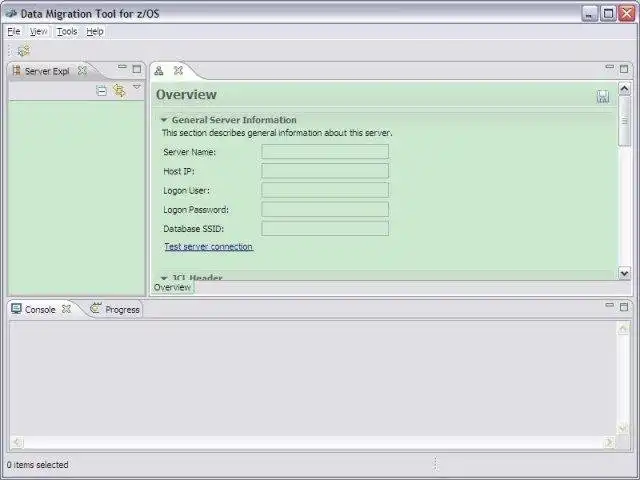The image size is (640, 480).
Task: Click the migration toolbar icon below File
Action: point(24,51)
